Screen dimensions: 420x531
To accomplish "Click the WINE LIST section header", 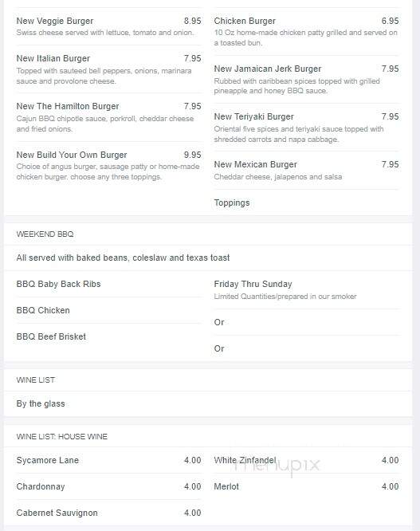I will point(36,380).
